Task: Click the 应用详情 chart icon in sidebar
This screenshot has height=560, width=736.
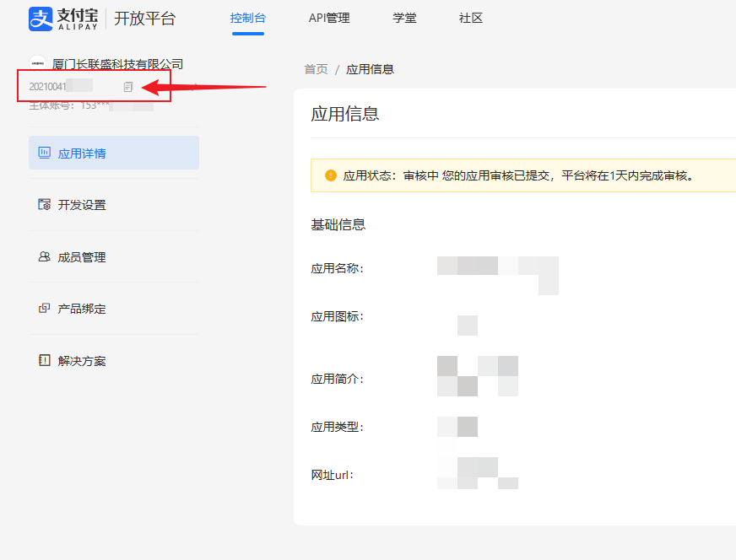Action: click(x=44, y=153)
